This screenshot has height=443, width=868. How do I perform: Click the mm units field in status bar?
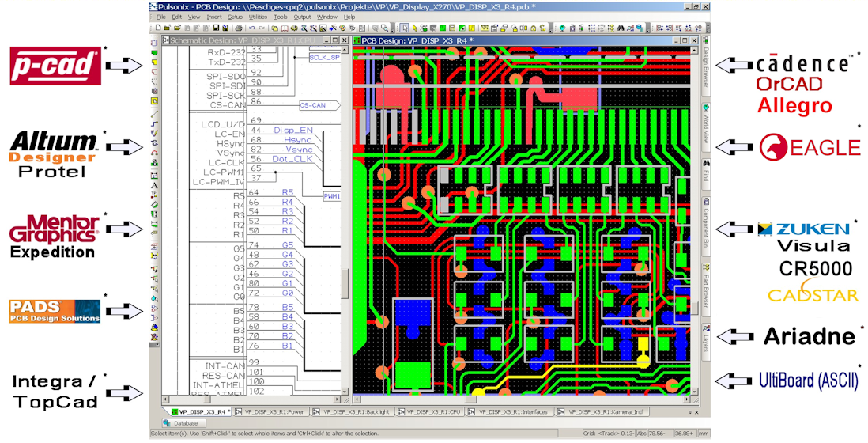[704, 434]
